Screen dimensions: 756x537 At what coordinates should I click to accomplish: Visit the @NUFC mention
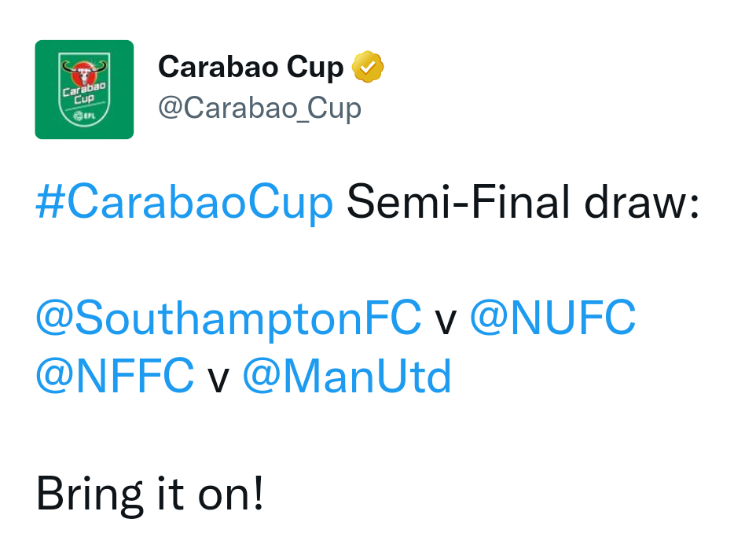pos(553,318)
